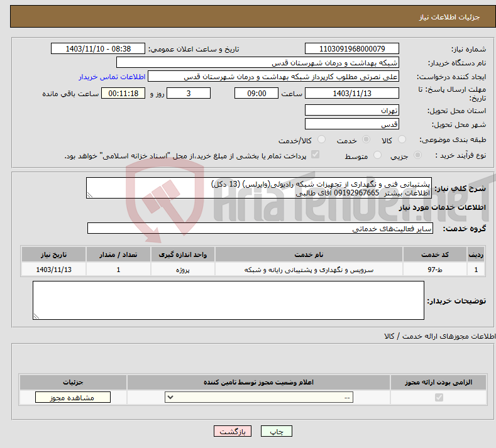Click the service name cell سرویس و نگهداری
The image size is (496, 448).
pos(309,270)
